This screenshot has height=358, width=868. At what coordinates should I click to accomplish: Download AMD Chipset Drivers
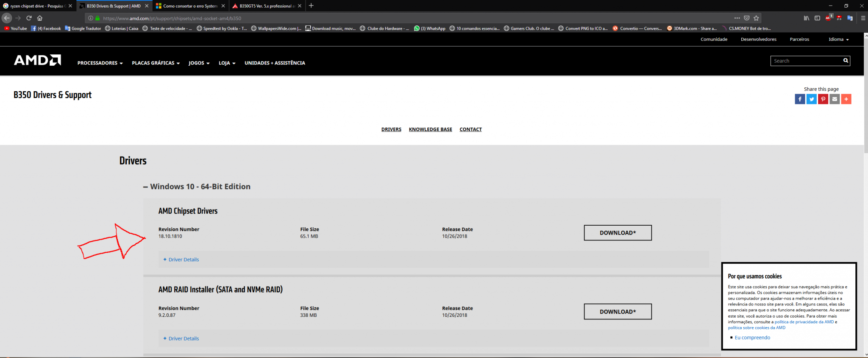(x=618, y=233)
